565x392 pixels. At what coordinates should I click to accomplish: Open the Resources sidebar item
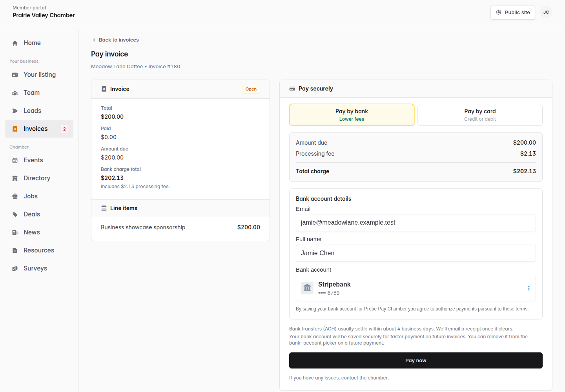pos(39,250)
